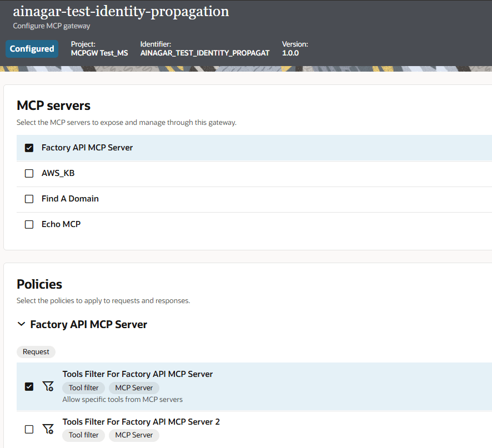492x448 pixels.
Task: Click 'Factory API MCP Server' heading under Policies
Action: (89, 324)
